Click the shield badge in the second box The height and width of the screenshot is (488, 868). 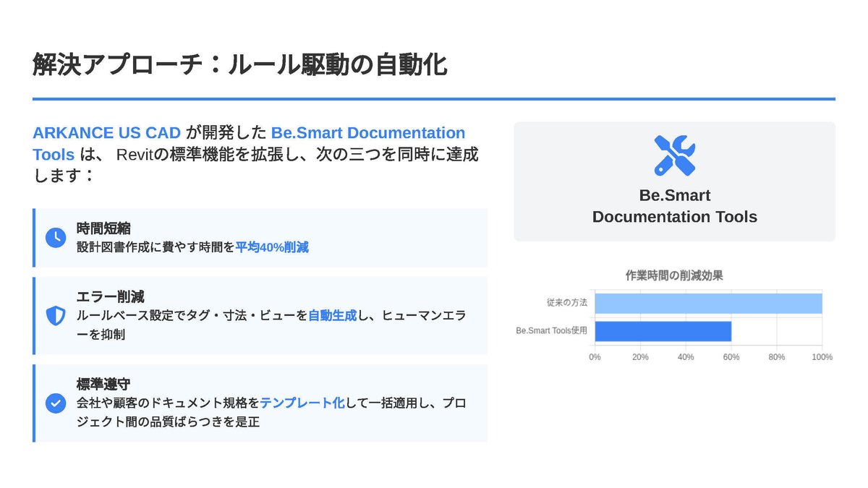(x=55, y=315)
